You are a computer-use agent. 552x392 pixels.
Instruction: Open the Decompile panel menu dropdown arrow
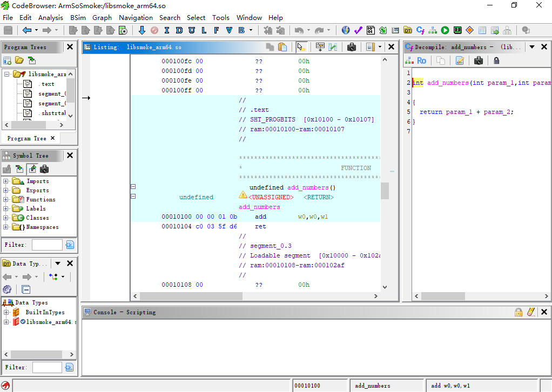click(x=532, y=47)
